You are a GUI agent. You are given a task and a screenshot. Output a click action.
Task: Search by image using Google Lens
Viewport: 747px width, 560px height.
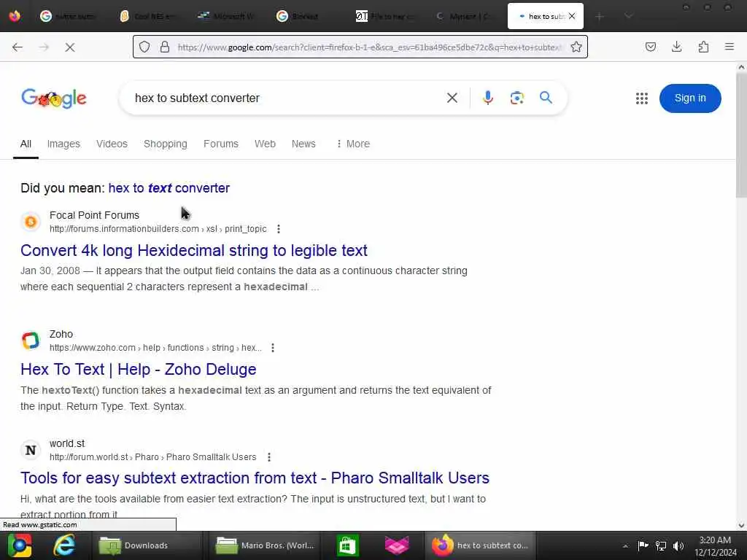point(517,98)
